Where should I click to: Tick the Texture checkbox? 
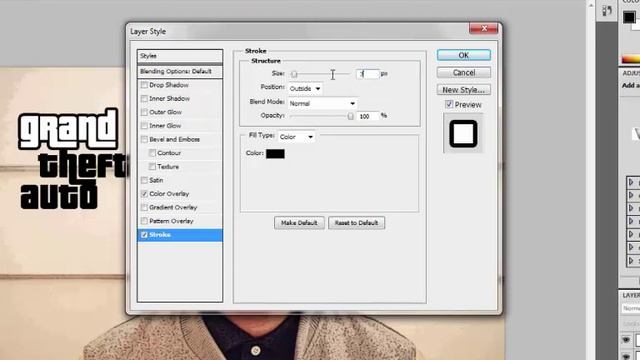(x=152, y=167)
